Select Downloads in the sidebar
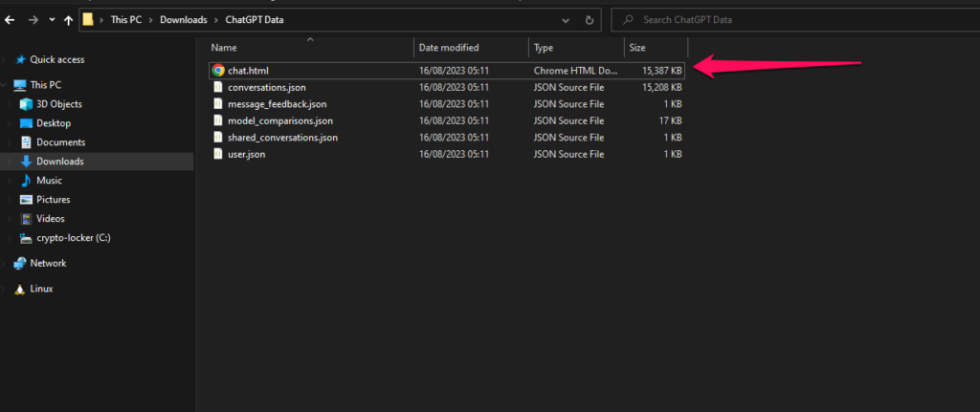This screenshot has height=412, width=980. [59, 162]
